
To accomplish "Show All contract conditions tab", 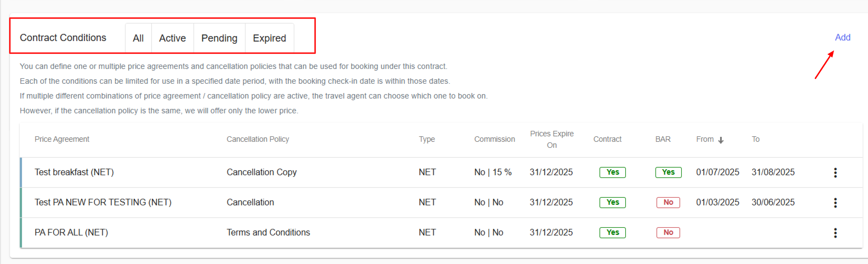I will click(138, 38).
